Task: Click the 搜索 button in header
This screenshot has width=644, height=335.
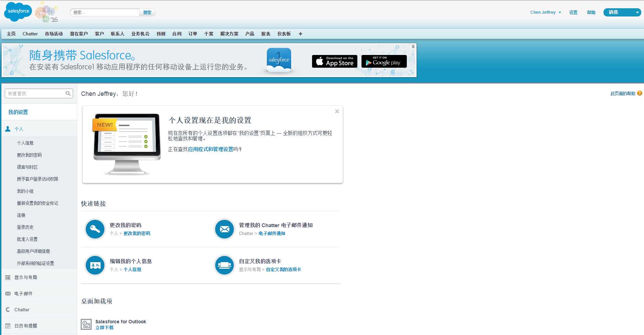Action: pos(147,12)
